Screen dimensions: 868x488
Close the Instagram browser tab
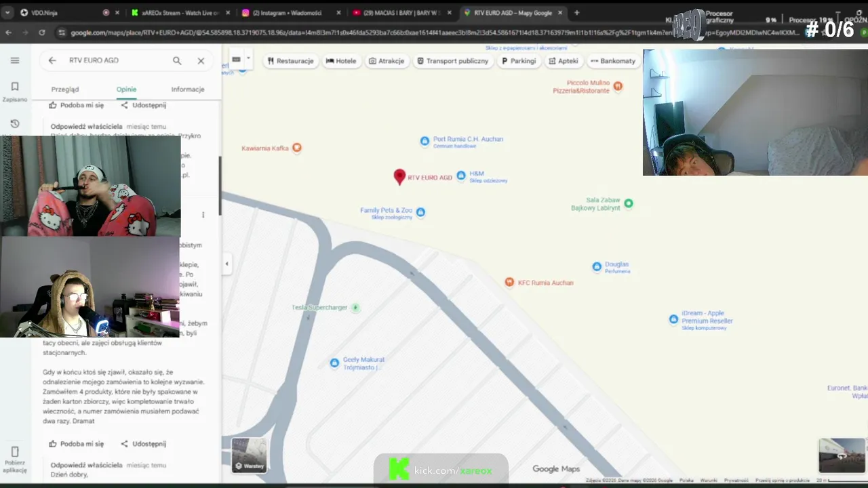[338, 12]
